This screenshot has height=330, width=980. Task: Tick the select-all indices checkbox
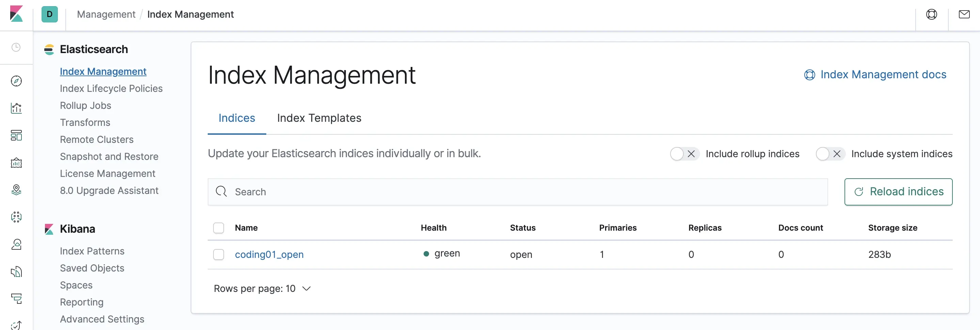pyautogui.click(x=219, y=228)
